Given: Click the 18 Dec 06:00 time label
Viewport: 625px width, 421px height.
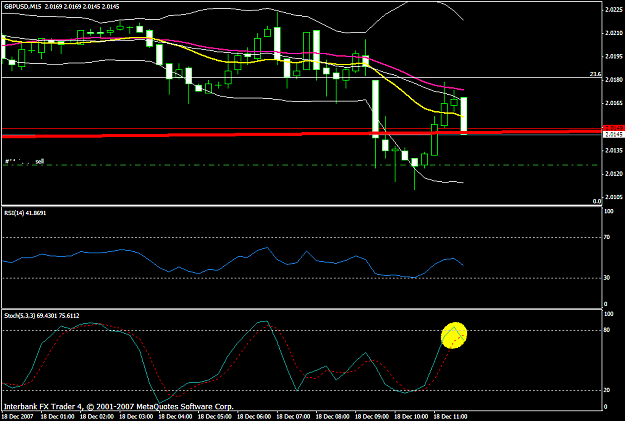Looking at the screenshot, I should [254, 417].
